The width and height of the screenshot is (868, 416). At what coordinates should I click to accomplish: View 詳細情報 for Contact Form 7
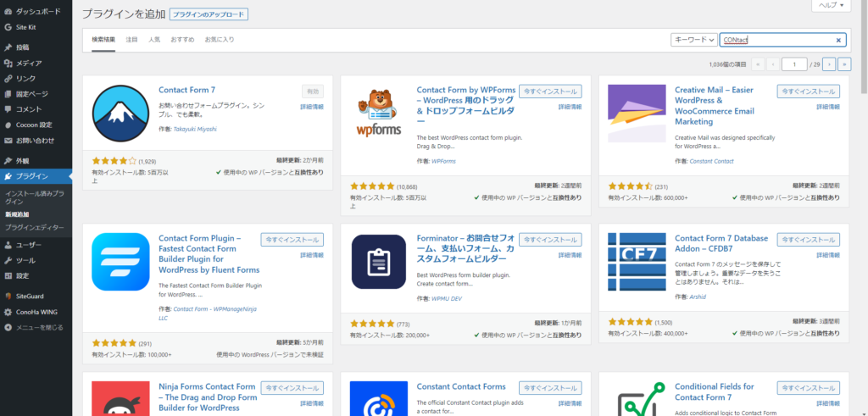[x=312, y=107]
